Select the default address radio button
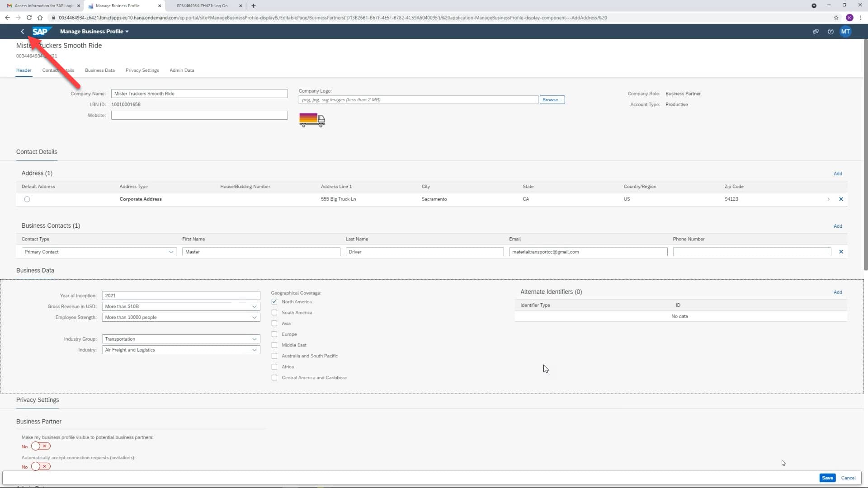 (27, 199)
